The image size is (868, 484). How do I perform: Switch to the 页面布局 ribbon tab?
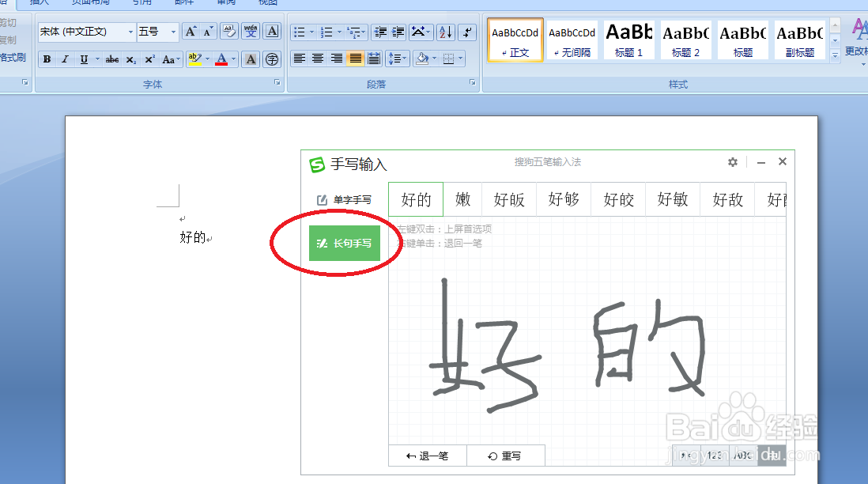pyautogui.click(x=92, y=3)
